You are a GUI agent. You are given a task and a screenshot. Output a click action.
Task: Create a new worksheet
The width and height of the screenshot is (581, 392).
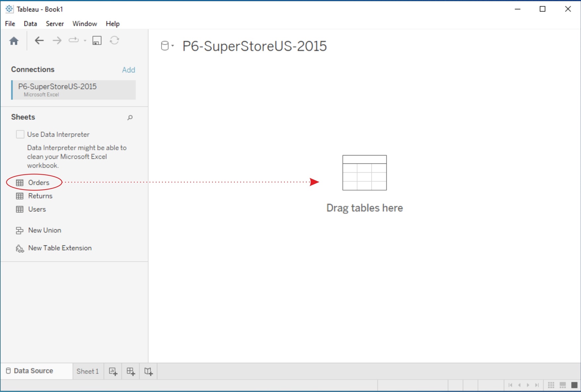(x=113, y=371)
